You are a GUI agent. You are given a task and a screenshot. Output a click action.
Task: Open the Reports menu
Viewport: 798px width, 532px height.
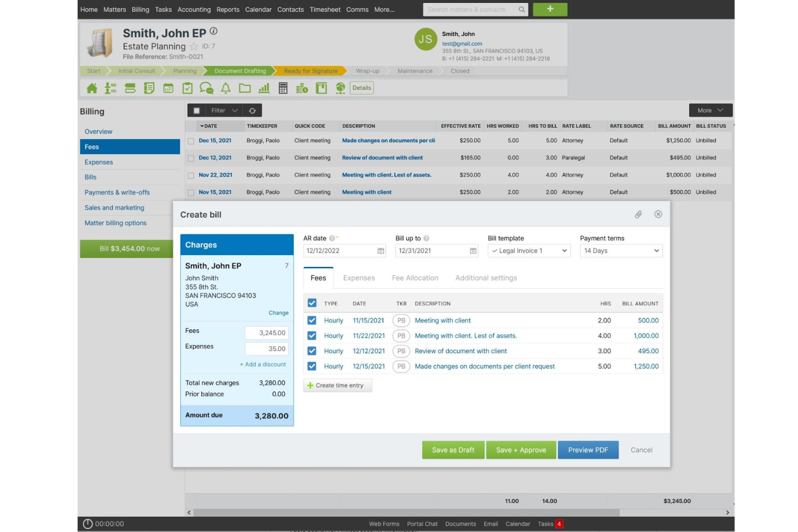pyautogui.click(x=228, y=10)
